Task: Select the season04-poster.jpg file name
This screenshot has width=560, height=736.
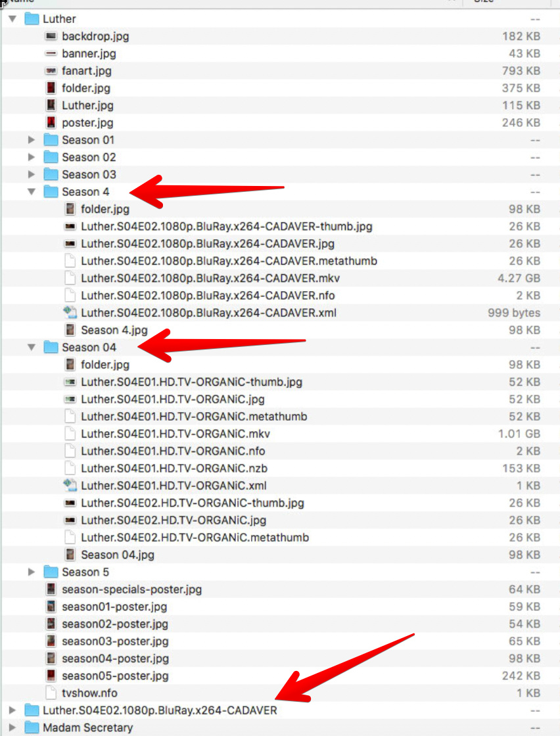Action: 116,658
